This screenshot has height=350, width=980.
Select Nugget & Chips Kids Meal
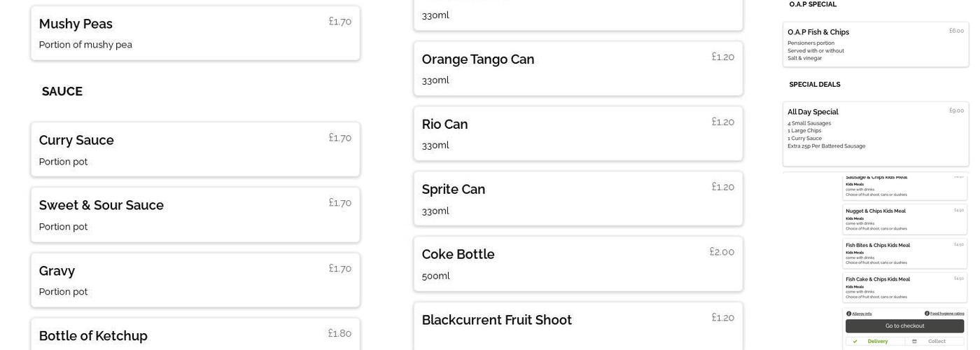pyautogui.click(x=904, y=219)
